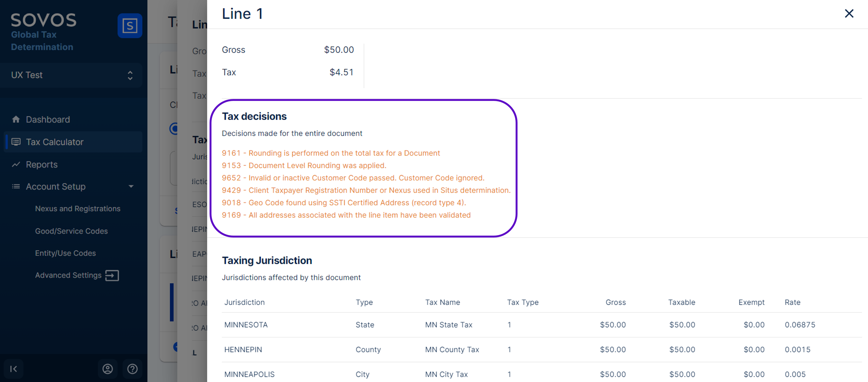
Task: Click the Reports trend line icon
Action: pos(16,164)
